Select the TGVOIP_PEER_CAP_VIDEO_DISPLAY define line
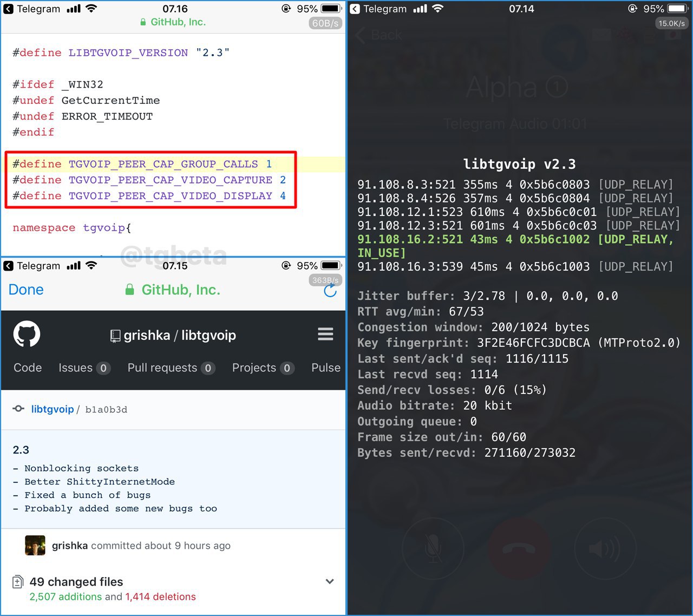 [149, 196]
